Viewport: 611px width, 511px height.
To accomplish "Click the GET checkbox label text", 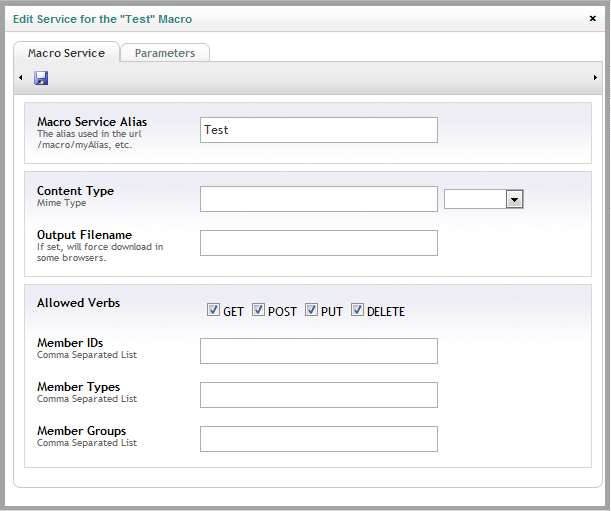I will pos(233,312).
